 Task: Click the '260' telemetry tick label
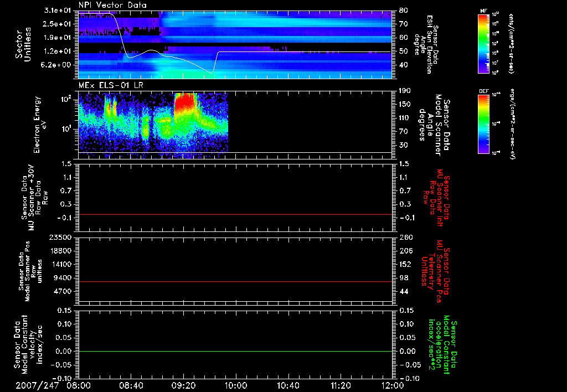tap(405, 238)
